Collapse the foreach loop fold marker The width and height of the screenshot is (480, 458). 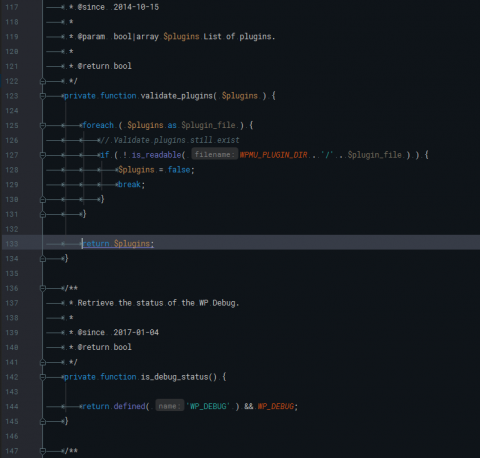pos(43,126)
